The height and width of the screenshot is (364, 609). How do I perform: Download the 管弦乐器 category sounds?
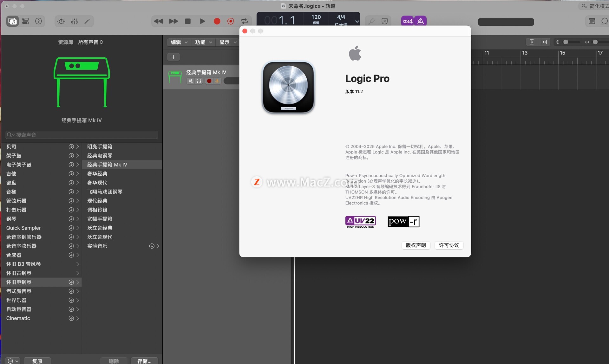71,201
